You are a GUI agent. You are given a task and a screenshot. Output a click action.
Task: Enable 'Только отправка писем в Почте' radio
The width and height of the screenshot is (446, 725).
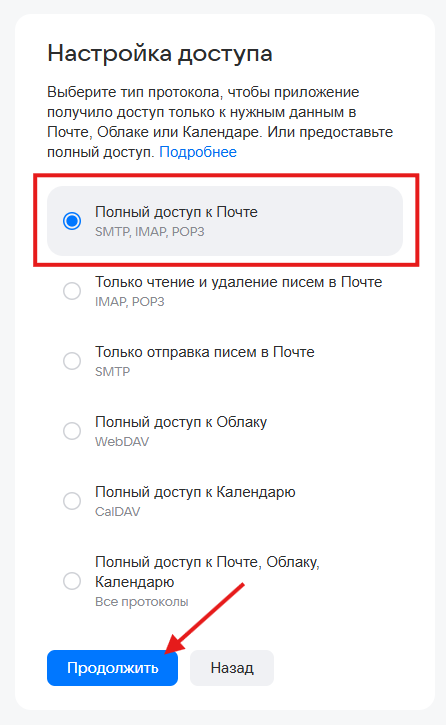pos(72,361)
